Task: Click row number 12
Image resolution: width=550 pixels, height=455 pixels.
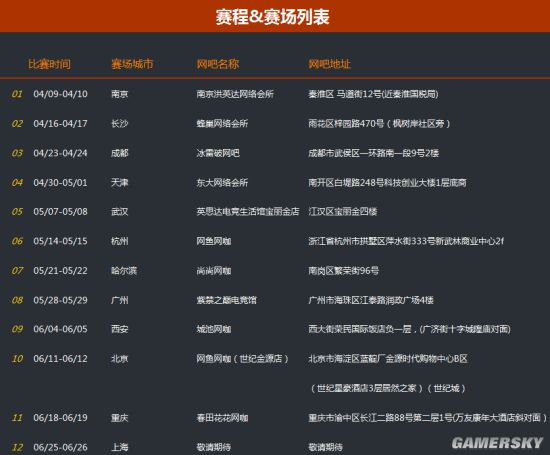Action: click(17, 447)
